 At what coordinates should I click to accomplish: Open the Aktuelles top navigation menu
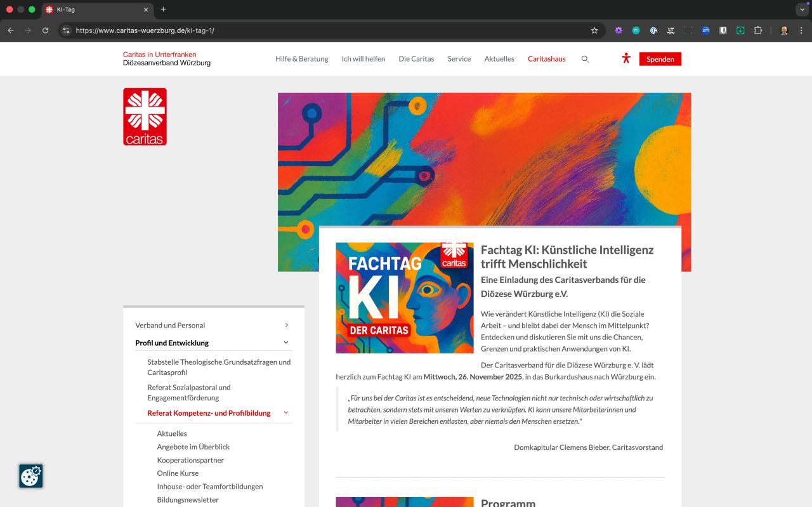pos(499,59)
